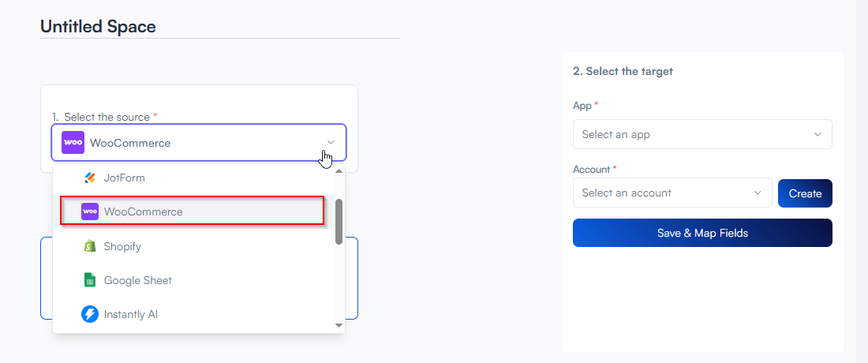Collapse the source dropdown chevron
The width and height of the screenshot is (868, 363).
click(x=331, y=143)
